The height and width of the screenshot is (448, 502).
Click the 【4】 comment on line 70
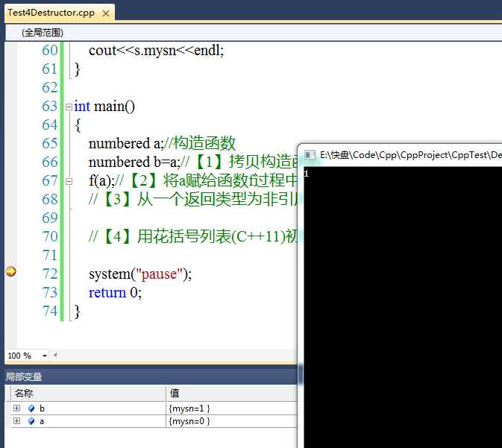pos(192,237)
